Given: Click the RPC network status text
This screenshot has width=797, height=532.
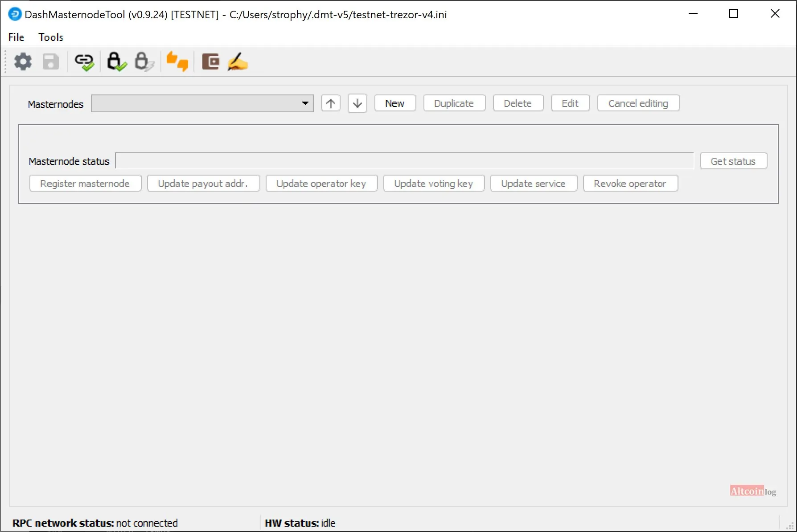Looking at the screenshot, I should click(x=95, y=523).
